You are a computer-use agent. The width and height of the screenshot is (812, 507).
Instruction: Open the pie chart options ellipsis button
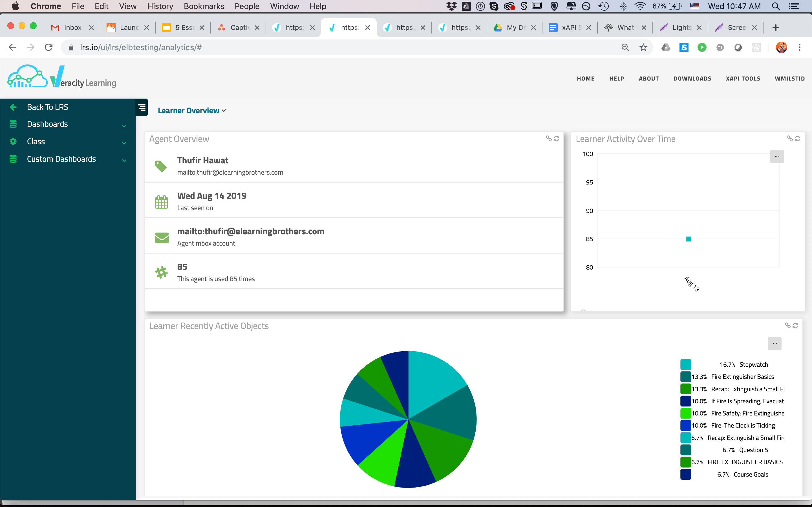coord(775,343)
